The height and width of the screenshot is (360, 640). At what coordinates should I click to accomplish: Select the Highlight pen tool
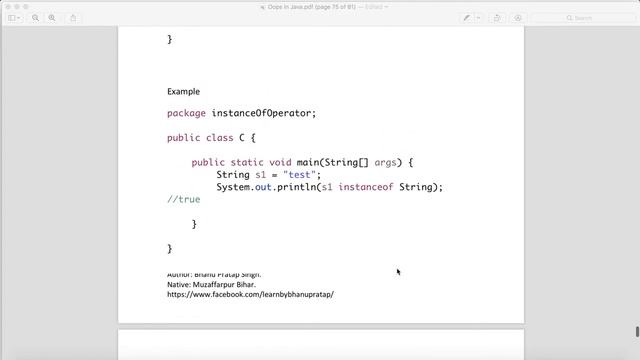pyautogui.click(x=467, y=18)
